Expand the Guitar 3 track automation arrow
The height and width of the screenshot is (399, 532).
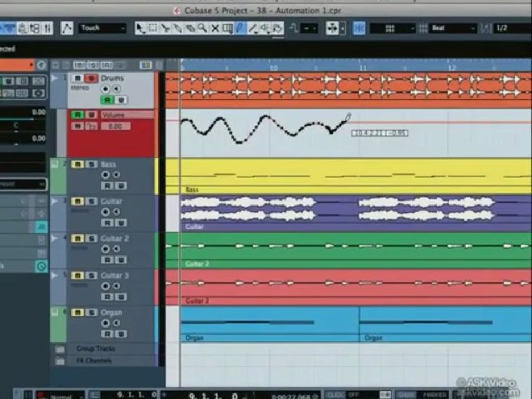[54, 275]
